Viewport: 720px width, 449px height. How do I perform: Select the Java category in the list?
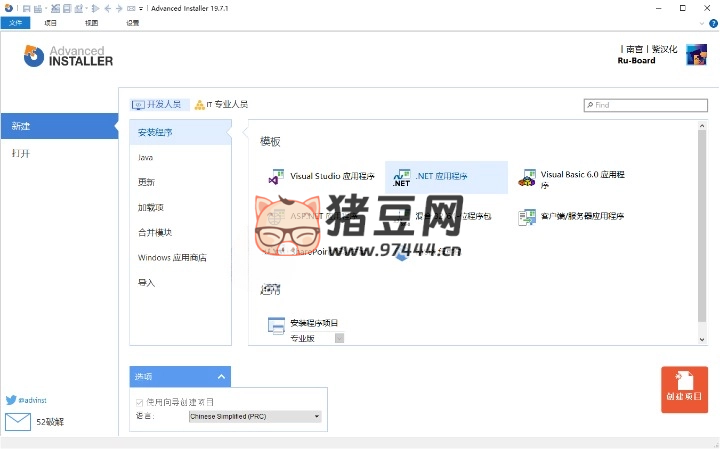click(x=146, y=157)
